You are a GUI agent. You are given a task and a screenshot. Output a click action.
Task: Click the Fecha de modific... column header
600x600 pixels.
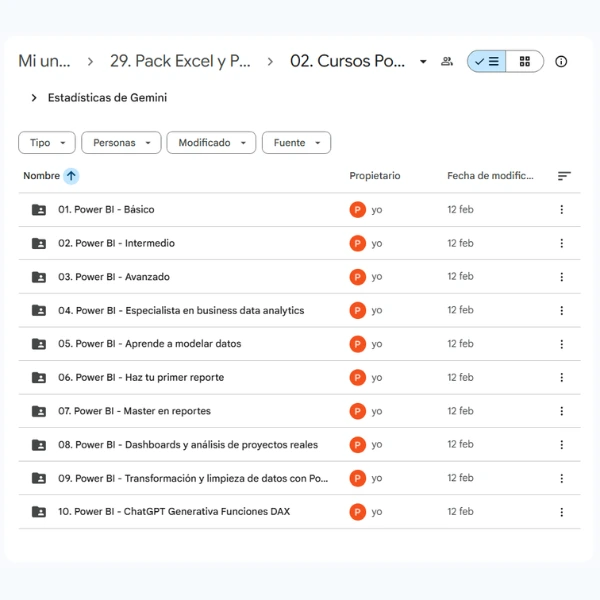(x=490, y=176)
